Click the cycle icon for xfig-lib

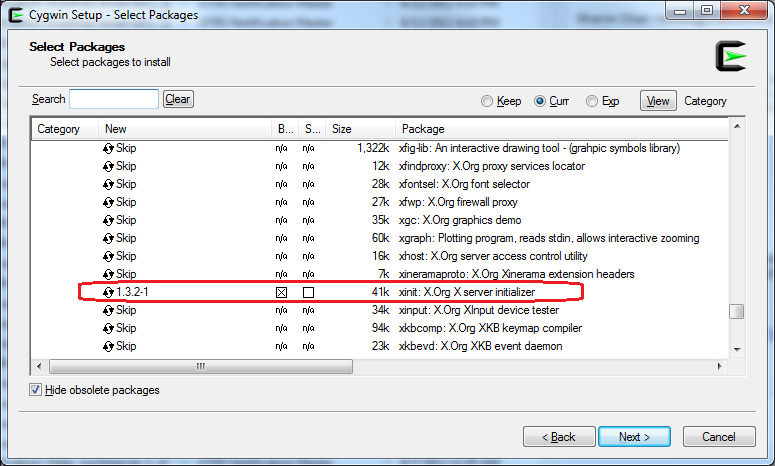point(108,148)
